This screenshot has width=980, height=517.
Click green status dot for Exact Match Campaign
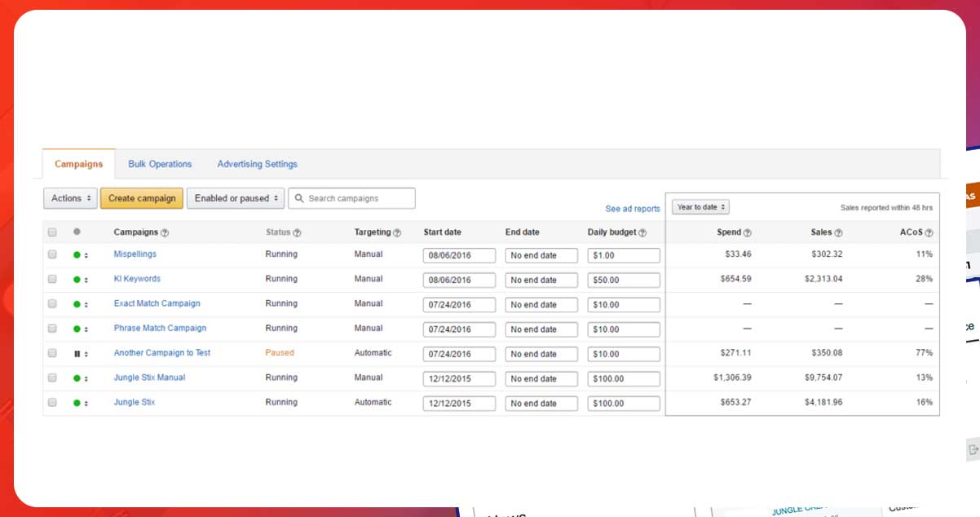point(77,304)
